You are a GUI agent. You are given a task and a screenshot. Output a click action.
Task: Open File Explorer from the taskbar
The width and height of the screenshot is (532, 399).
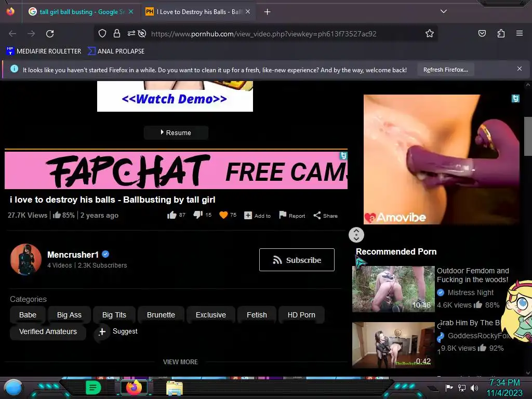pyautogui.click(x=175, y=388)
